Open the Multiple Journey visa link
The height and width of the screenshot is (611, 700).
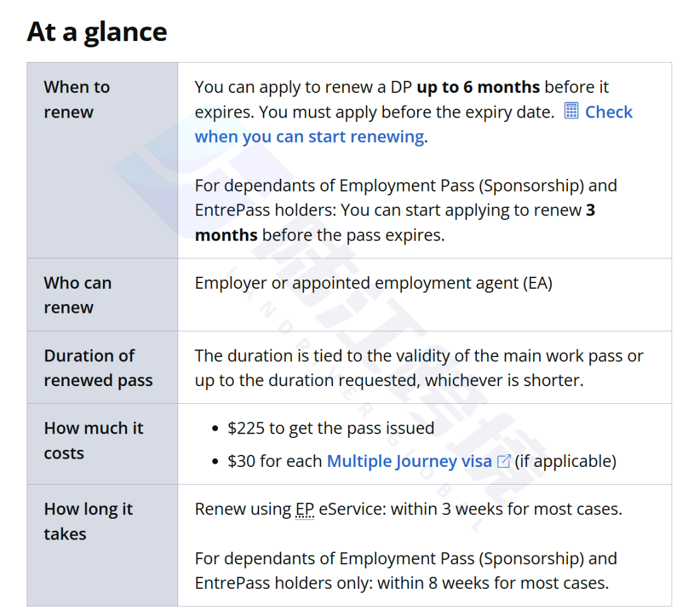[x=409, y=461]
